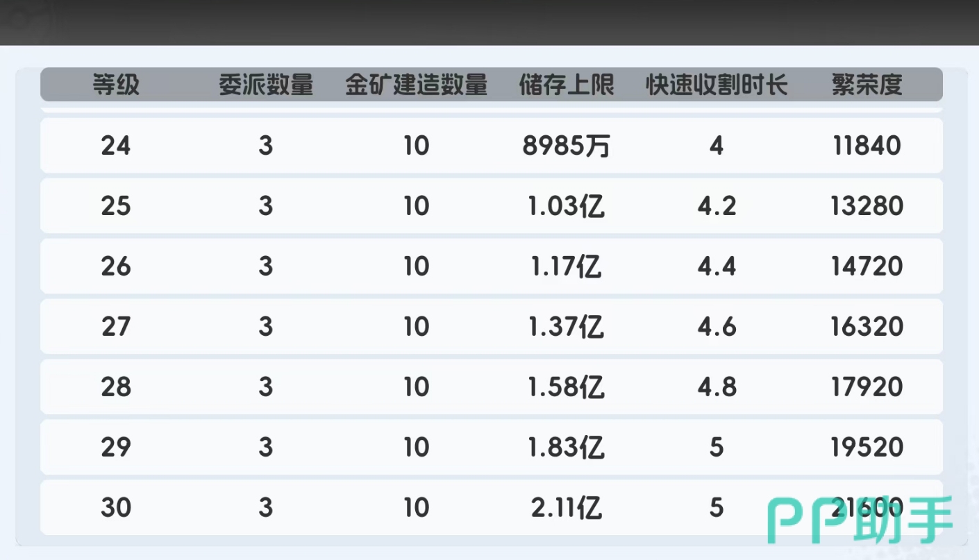Select the 金矿建造数量 column header
The image size is (979, 560).
416,85
